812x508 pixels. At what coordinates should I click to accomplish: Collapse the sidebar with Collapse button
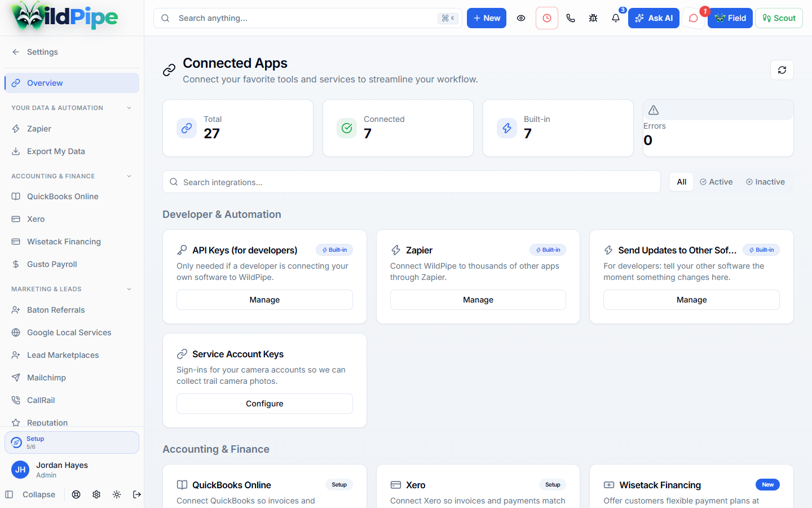[x=30, y=494]
